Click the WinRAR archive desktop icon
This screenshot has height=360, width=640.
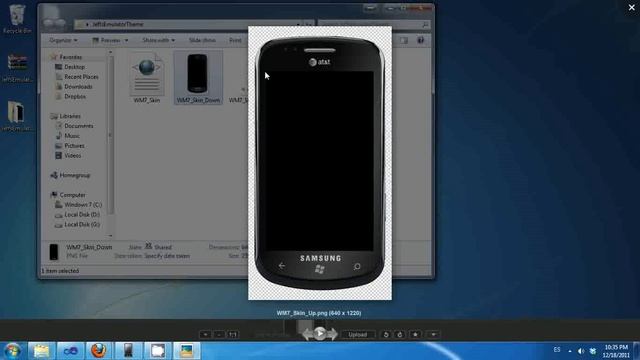(17, 67)
